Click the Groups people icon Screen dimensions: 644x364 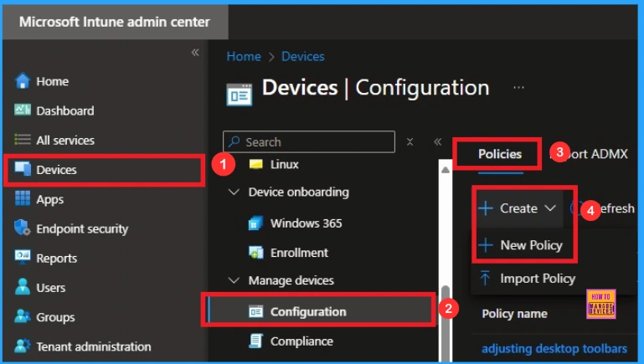click(22, 316)
